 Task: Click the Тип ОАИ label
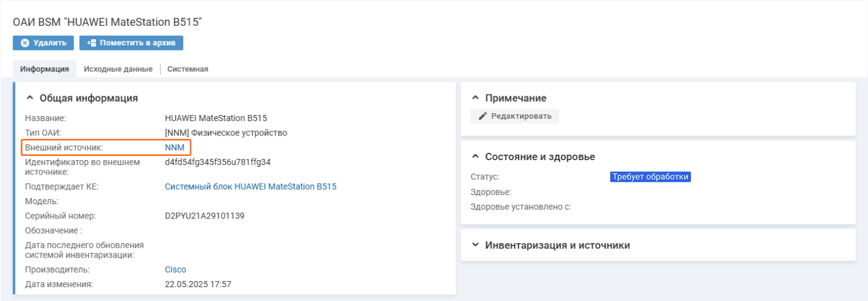tap(43, 132)
